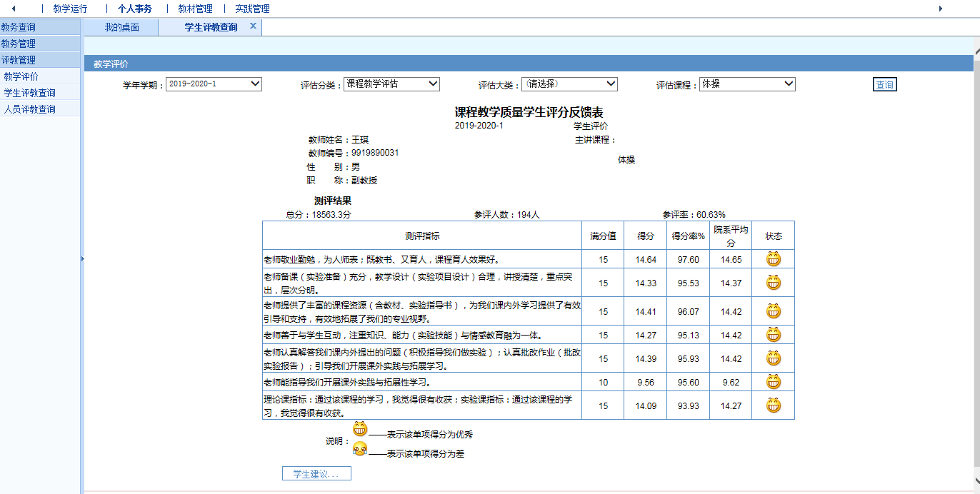Open the 学生建议 button

pyautogui.click(x=316, y=474)
